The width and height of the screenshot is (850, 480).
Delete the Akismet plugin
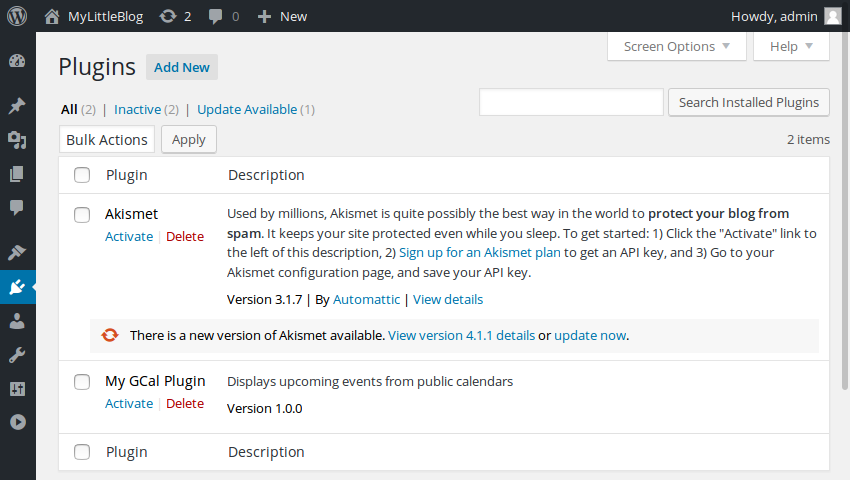point(185,236)
